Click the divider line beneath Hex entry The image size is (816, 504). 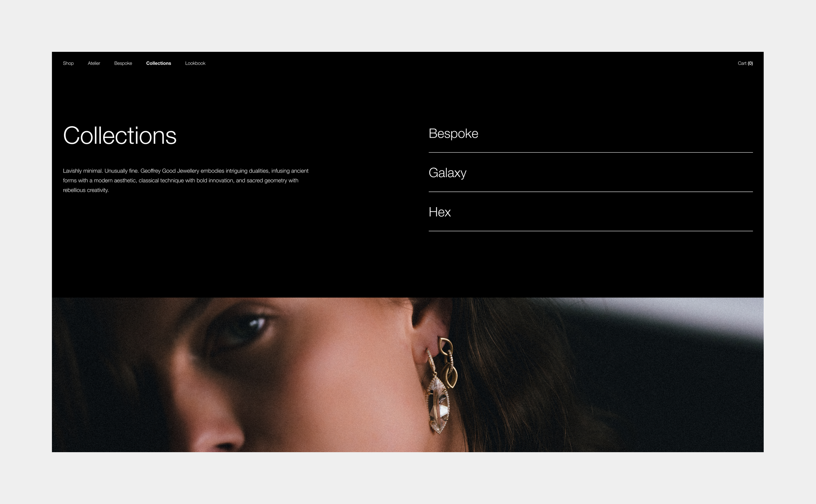[590, 231]
